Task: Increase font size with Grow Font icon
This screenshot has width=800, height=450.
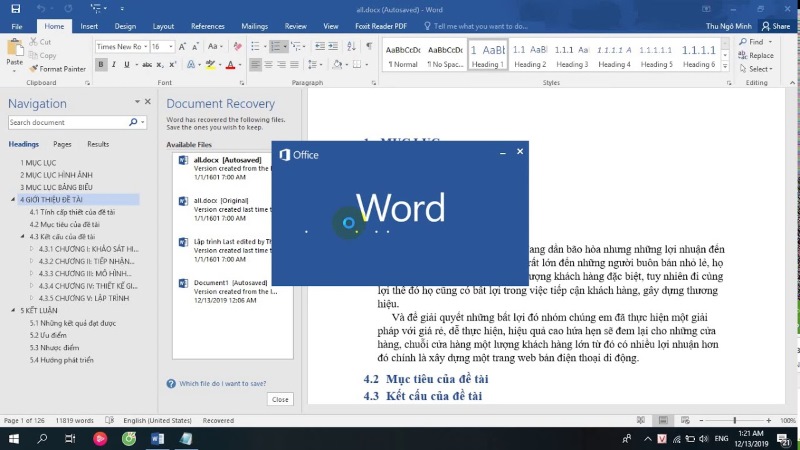Action: coord(182,46)
